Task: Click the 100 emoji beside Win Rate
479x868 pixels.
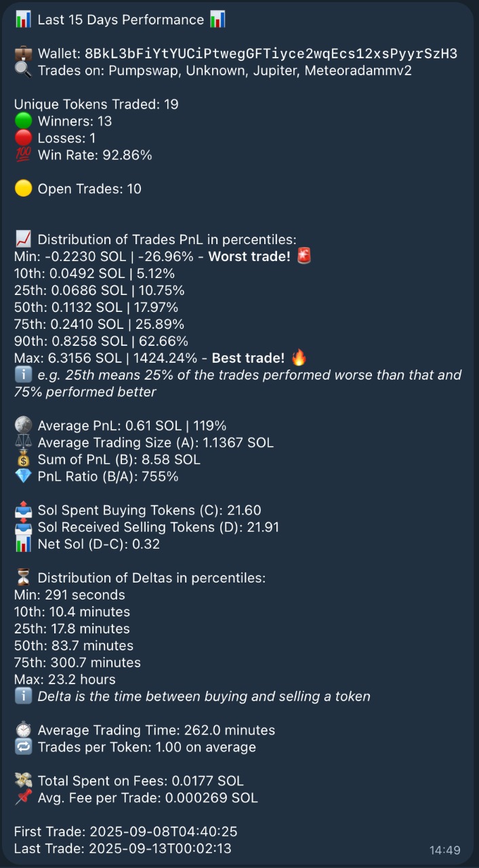Action: [23, 155]
